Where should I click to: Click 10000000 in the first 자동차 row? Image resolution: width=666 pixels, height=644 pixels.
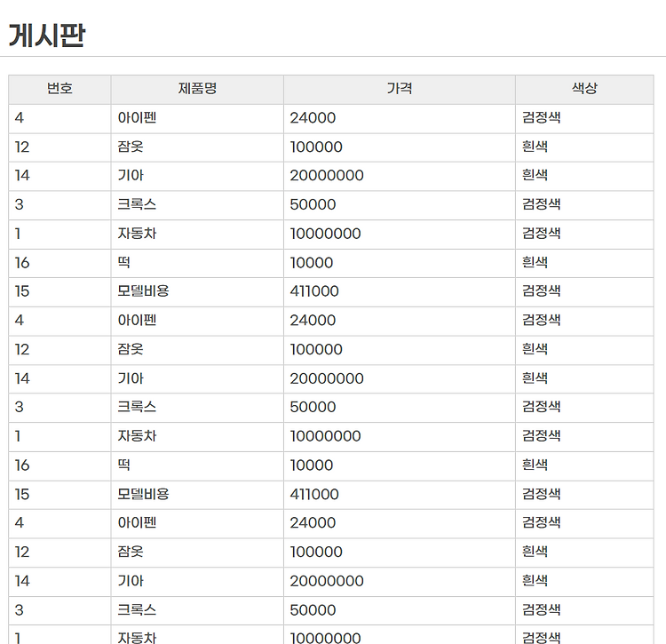(x=325, y=234)
